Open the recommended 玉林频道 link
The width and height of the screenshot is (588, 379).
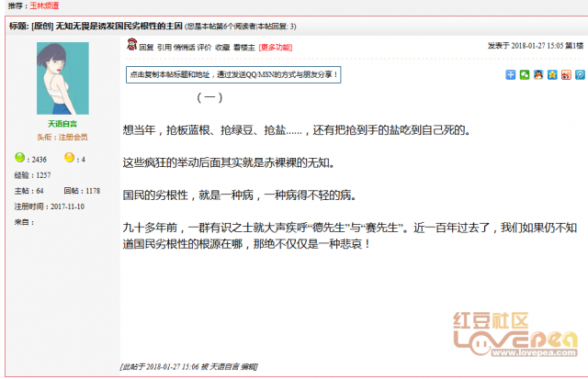[44, 6]
